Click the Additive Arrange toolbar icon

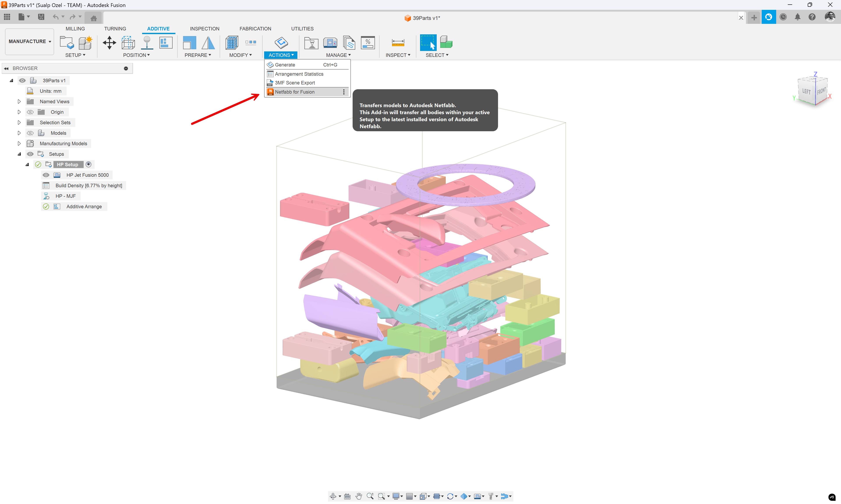tap(166, 43)
